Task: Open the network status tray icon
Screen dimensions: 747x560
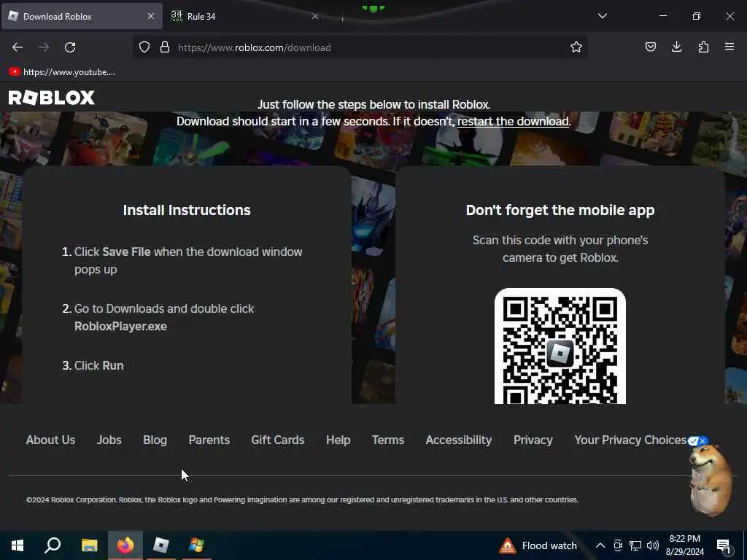Action: tap(635, 545)
